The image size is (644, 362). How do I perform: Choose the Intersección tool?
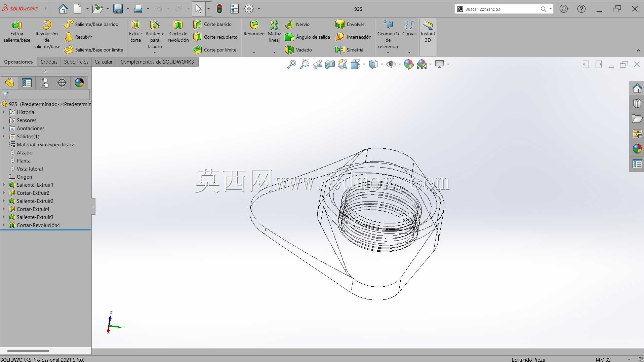point(354,37)
